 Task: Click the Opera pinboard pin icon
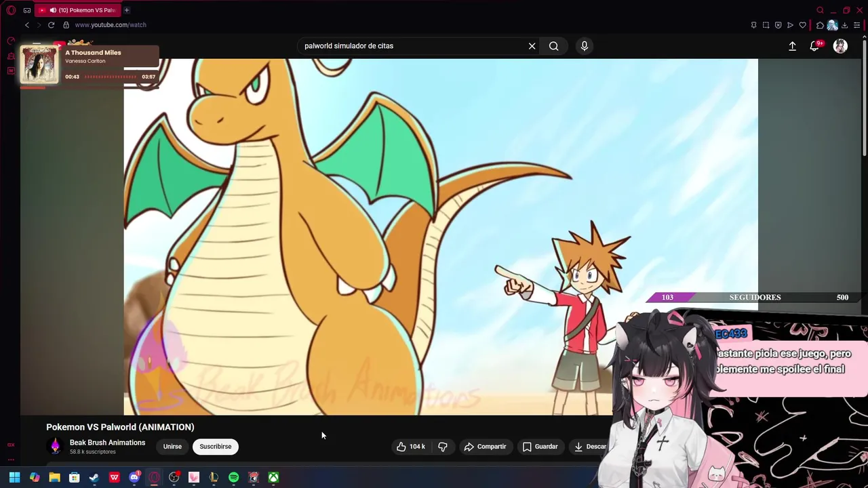[x=753, y=25]
